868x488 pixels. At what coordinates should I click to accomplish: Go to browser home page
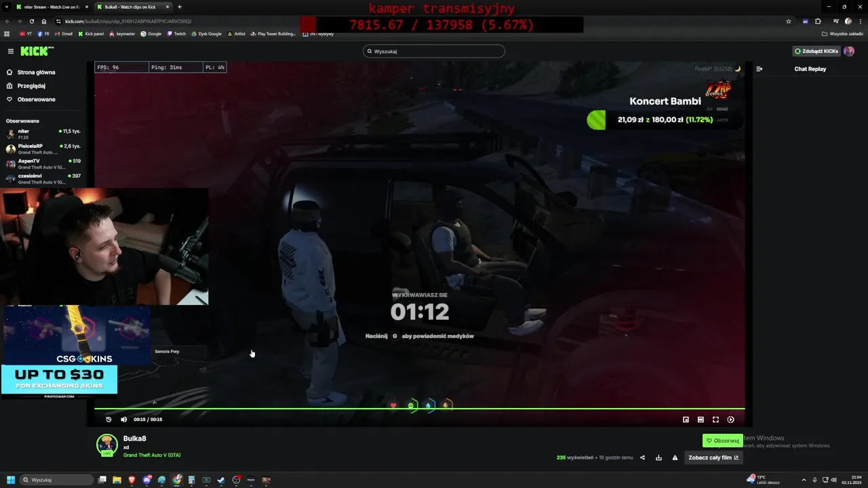click(x=44, y=21)
